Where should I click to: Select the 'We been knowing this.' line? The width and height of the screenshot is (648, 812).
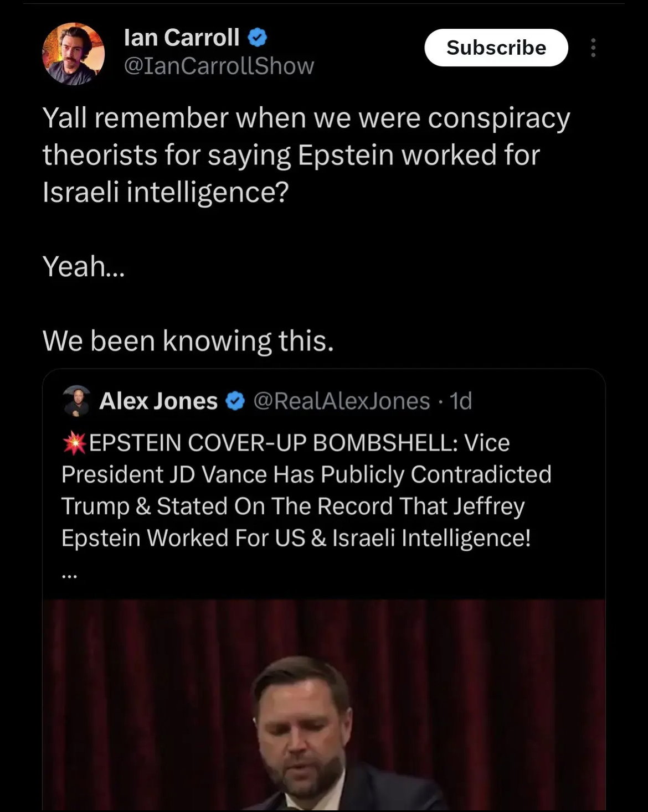pyautogui.click(x=188, y=341)
